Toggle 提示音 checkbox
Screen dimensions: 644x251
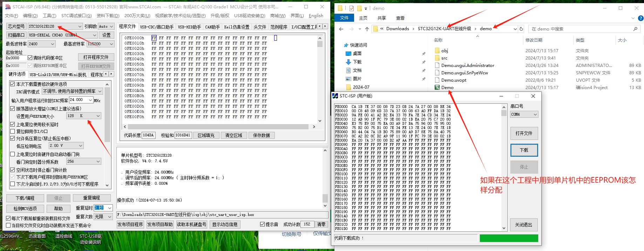[x=263, y=224]
